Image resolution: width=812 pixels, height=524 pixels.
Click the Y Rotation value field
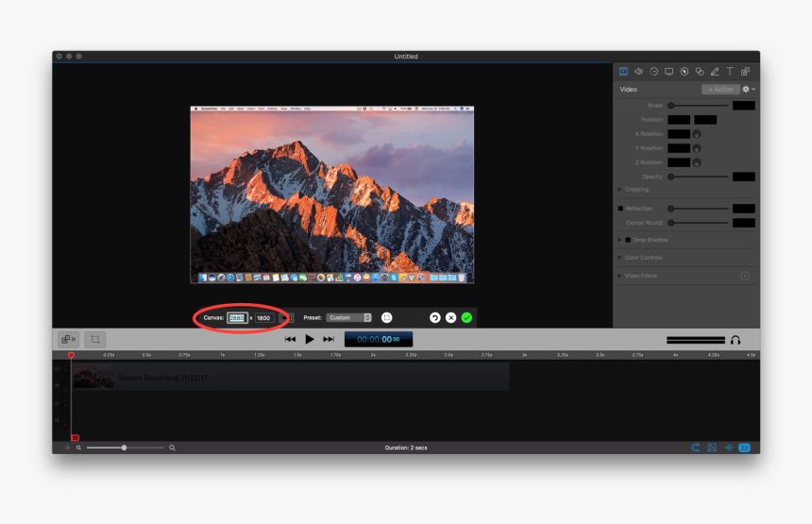[678, 148]
